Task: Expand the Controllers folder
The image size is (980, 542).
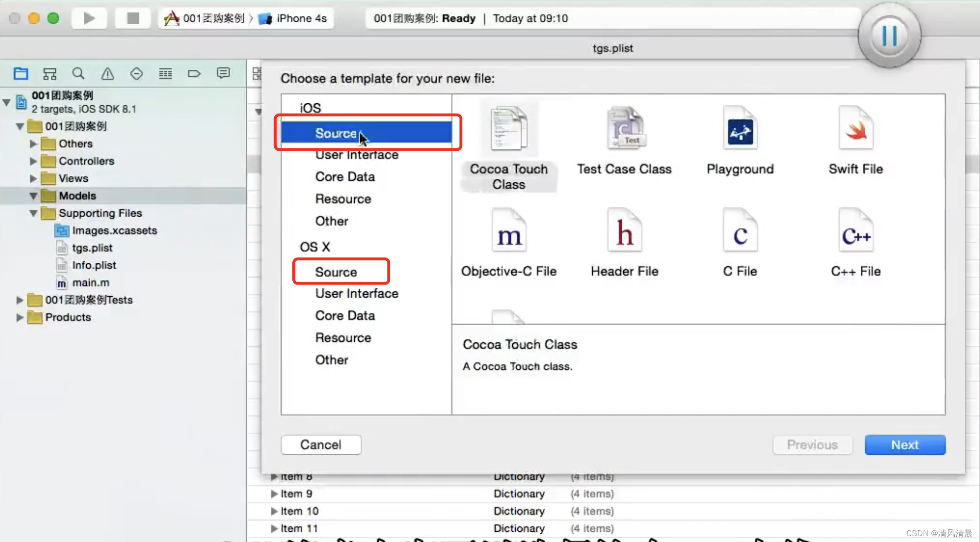Action: (33, 161)
